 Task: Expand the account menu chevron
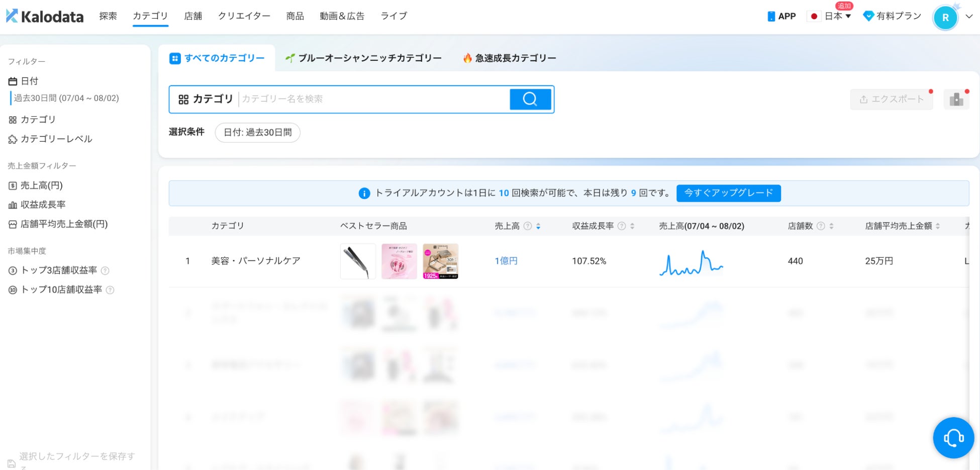click(969, 17)
